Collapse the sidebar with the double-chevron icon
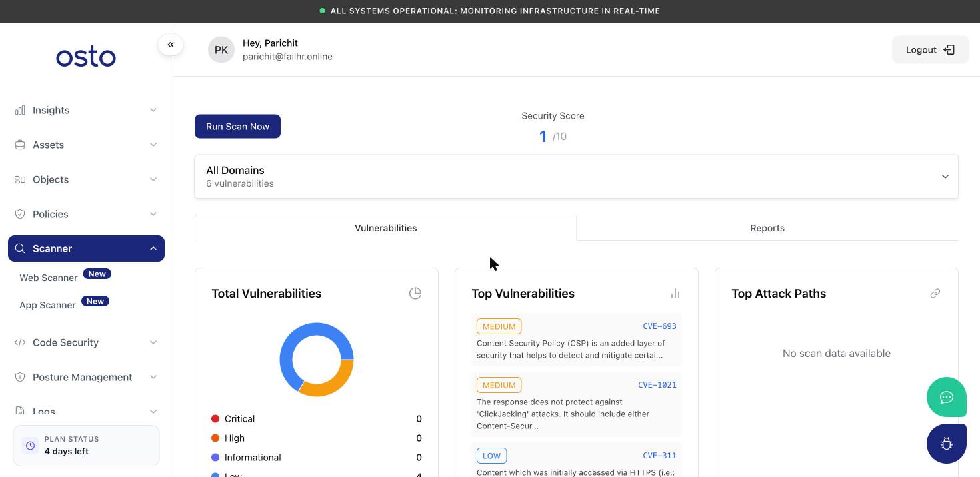Image resolution: width=980 pixels, height=477 pixels. 171,45
